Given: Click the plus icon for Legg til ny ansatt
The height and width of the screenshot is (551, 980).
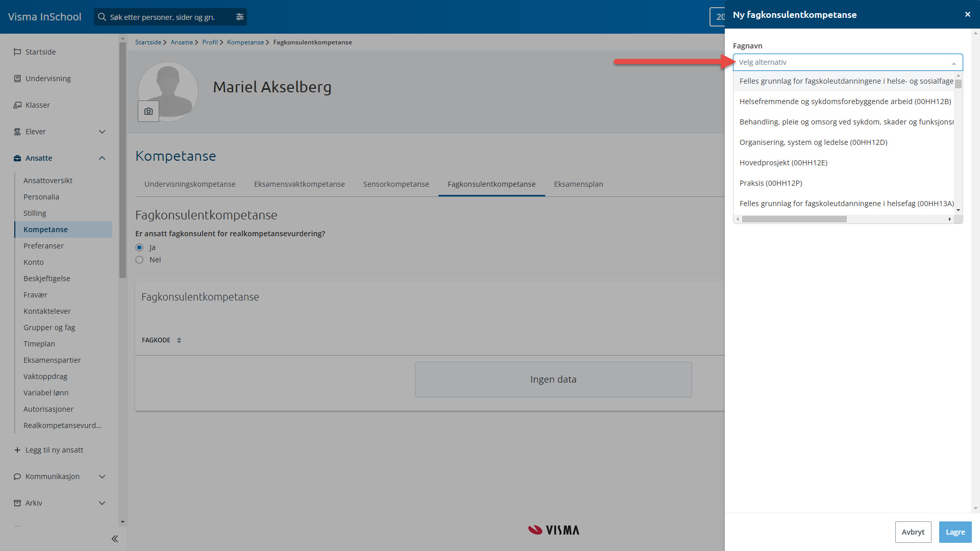Looking at the screenshot, I should point(17,450).
